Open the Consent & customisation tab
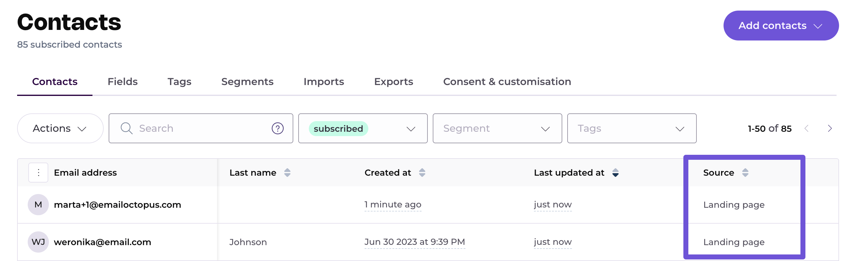Screen dimensions: 868x261 [507, 82]
